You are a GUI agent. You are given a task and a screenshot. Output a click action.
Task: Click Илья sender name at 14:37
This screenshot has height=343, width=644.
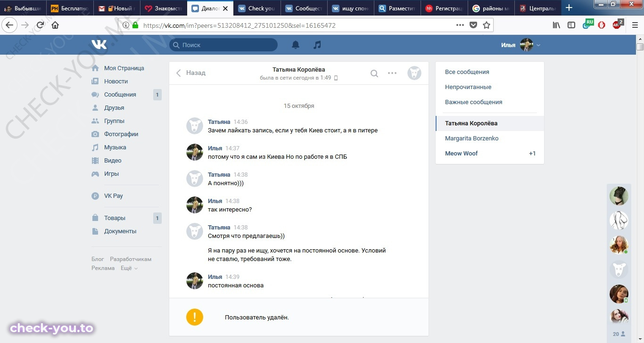[215, 148]
